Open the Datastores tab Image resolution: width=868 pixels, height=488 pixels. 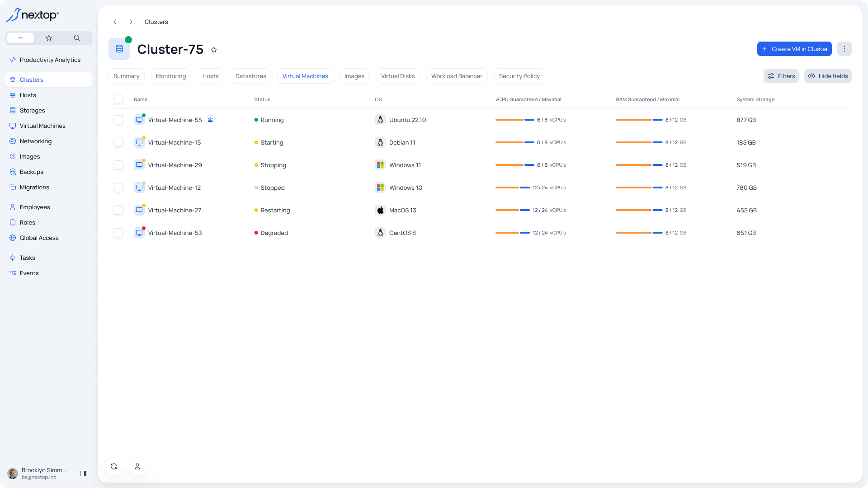pos(251,76)
